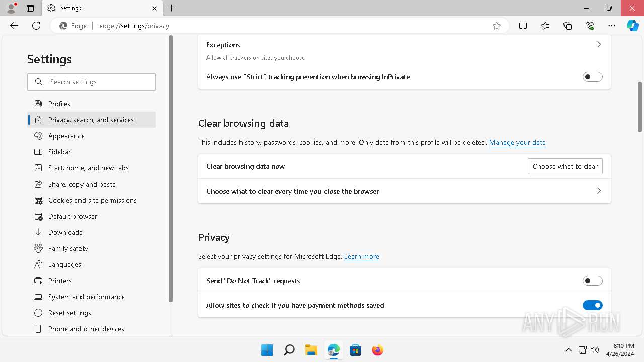Toggle Always use Strict tracking prevention InPrivate
644x362 pixels.
(x=592, y=77)
